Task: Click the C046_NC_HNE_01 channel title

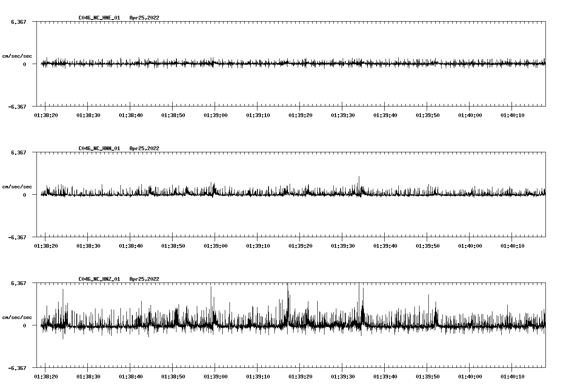Action: pyautogui.click(x=99, y=18)
